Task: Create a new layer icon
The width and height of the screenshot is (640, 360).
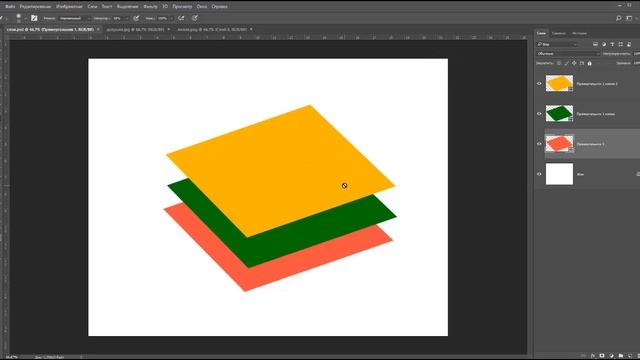Action: tap(630, 356)
